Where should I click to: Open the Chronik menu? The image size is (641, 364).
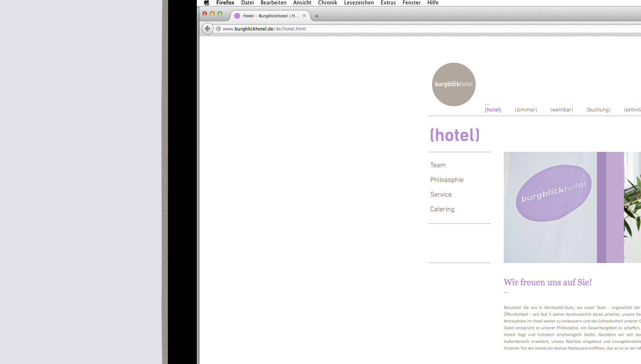tap(327, 3)
